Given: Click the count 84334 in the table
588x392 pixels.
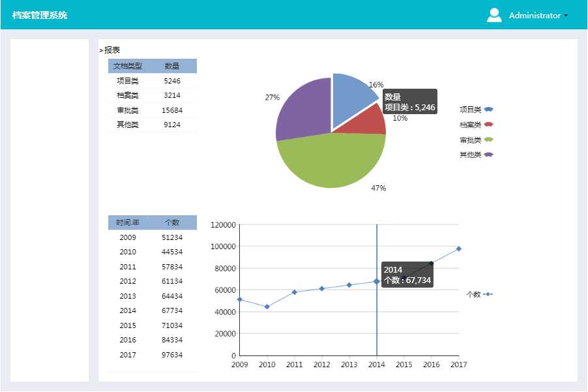Looking at the screenshot, I should point(172,339).
